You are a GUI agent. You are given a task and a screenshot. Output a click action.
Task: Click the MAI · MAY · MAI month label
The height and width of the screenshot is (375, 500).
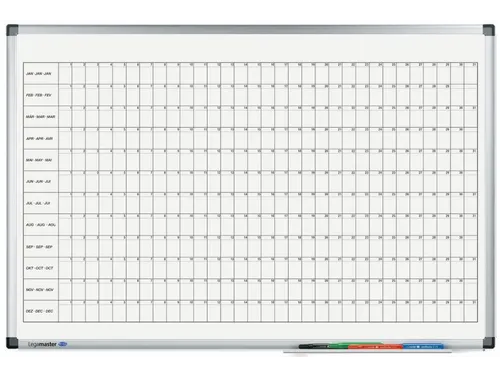(39, 160)
